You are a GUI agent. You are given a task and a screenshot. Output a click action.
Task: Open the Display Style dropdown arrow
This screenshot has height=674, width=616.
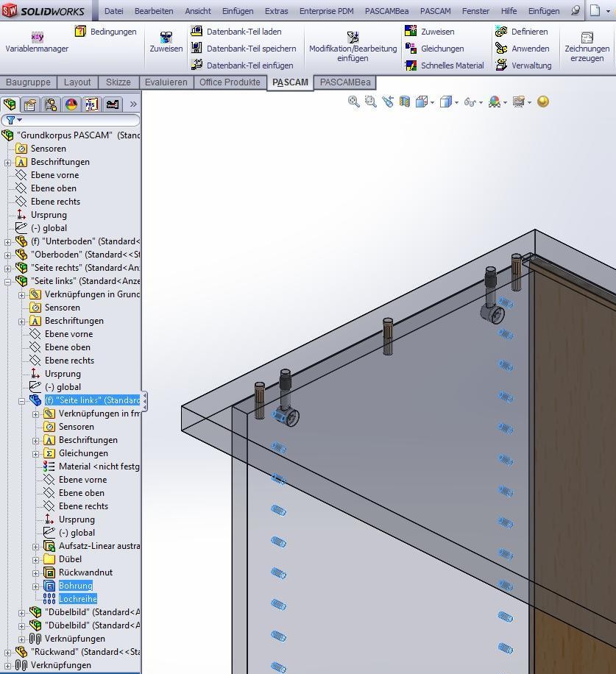coord(456,103)
